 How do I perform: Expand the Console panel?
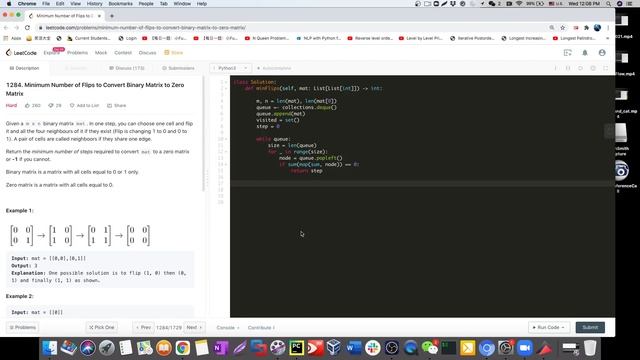(227, 328)
